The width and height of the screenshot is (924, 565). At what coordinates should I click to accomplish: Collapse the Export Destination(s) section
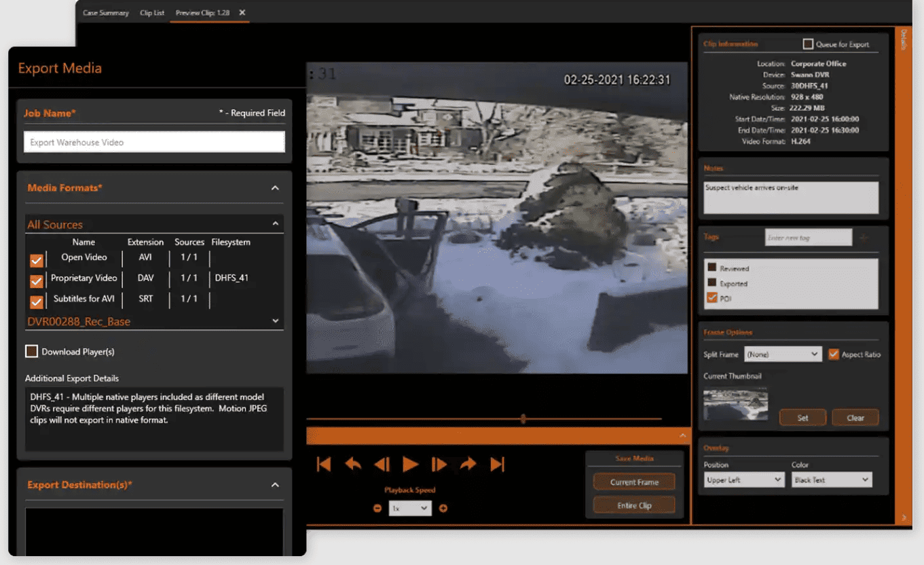(275, 485)
